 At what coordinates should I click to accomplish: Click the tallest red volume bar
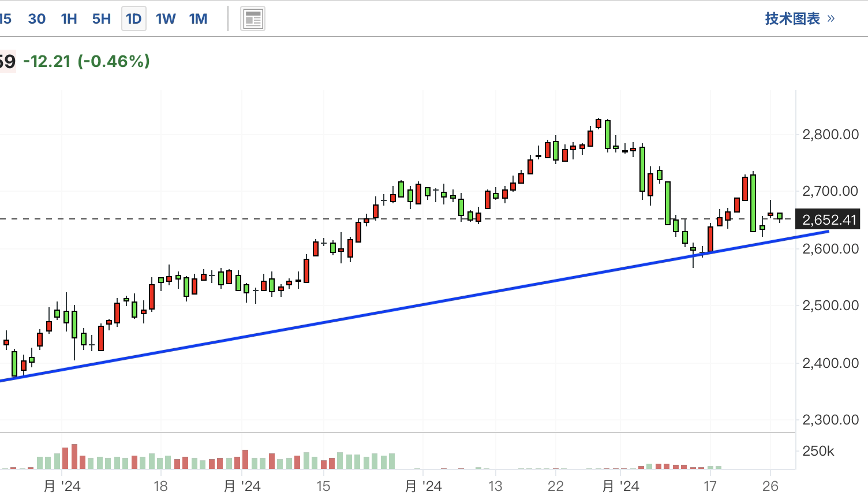click(x=74, y=456)
